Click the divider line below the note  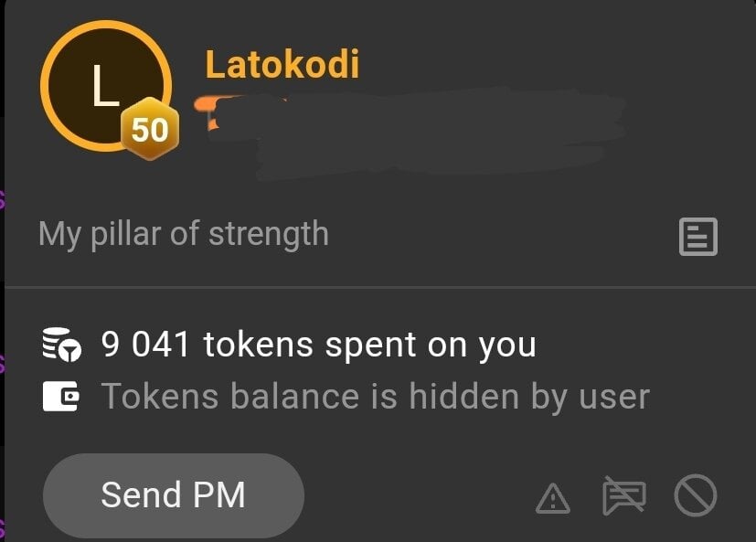[x=380, y=287]
